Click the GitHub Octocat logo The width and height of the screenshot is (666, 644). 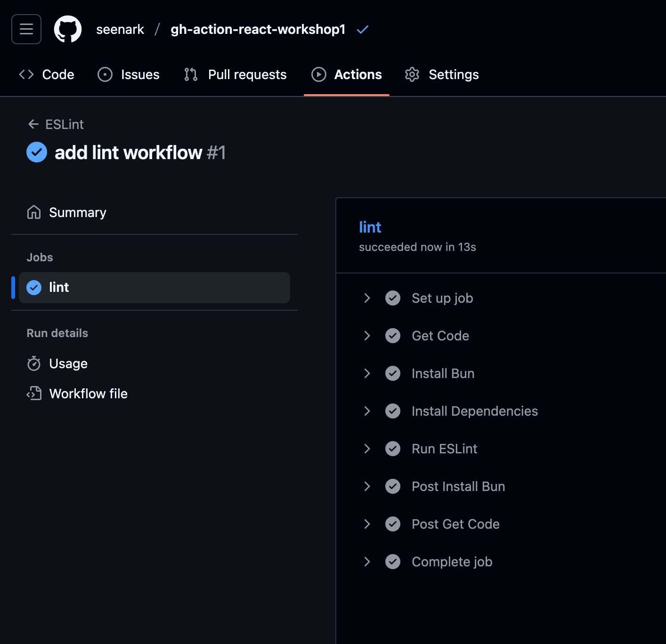68,29
